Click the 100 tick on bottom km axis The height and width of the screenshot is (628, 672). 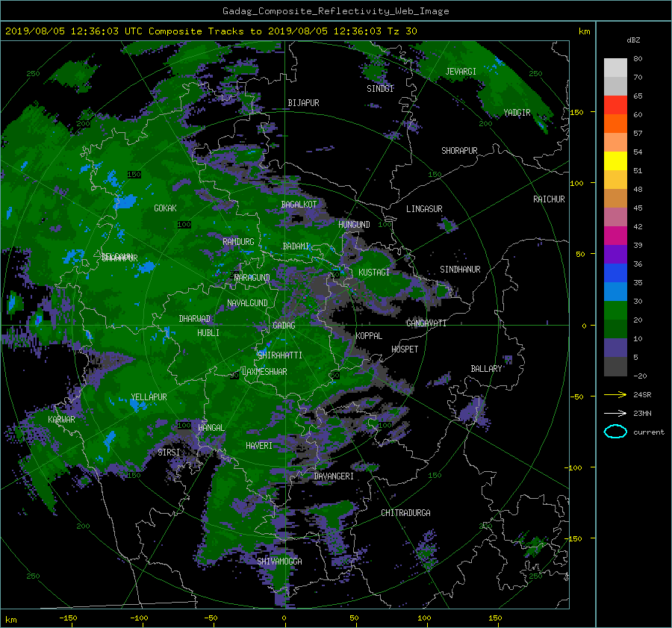[424, 618]
